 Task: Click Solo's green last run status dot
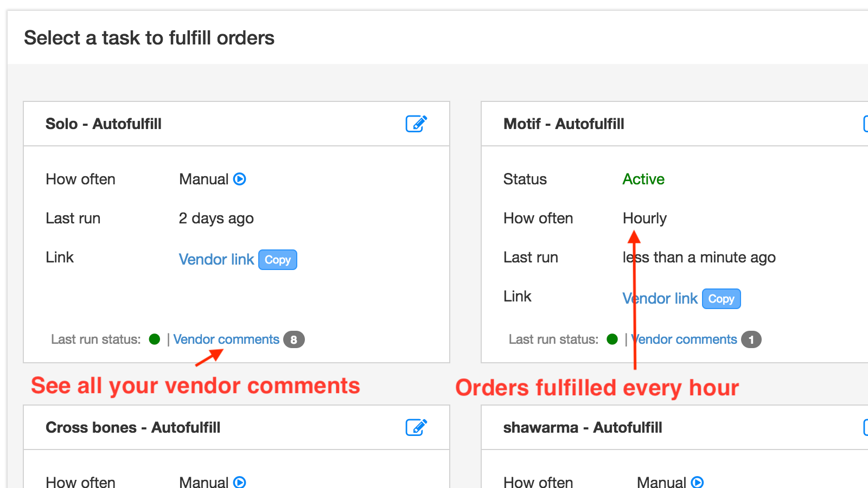click(x=155, y=339)
